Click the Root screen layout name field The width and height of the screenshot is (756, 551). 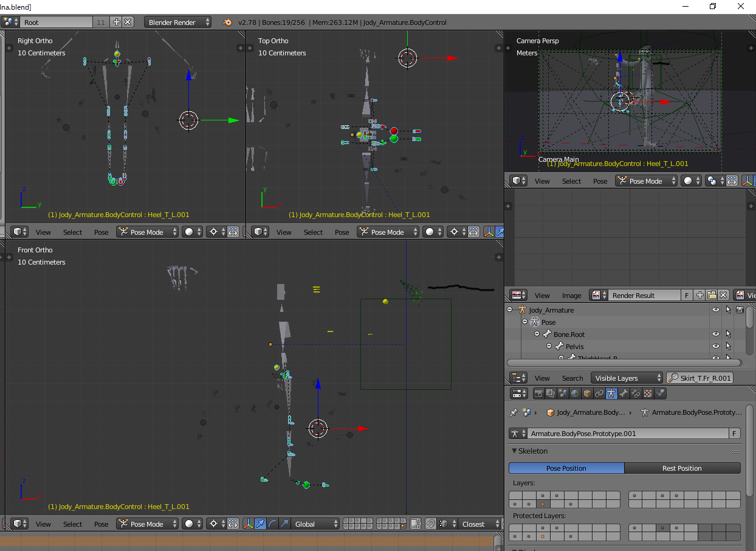(x=58, y=22)
